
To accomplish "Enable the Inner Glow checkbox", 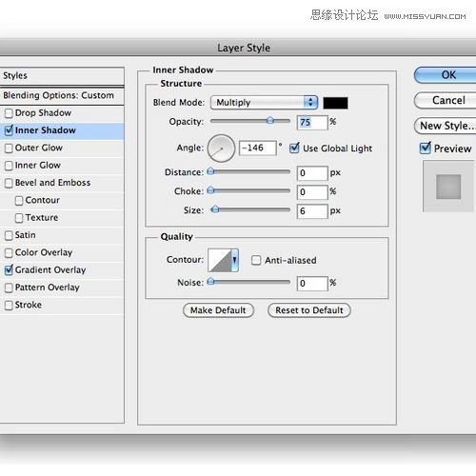I will [x=9, y=166].
